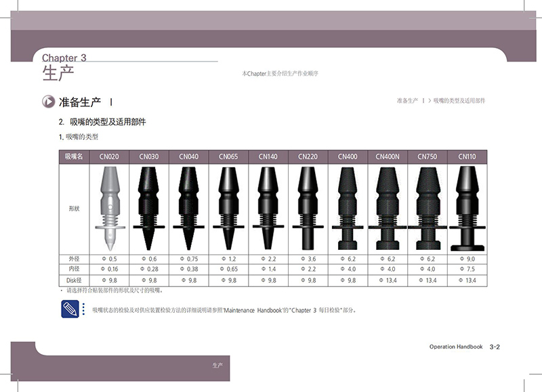The image size is (542, 392).
Task: Click the Chapter 3 heading
Action: pyautogui.click(x=64, y=58)
